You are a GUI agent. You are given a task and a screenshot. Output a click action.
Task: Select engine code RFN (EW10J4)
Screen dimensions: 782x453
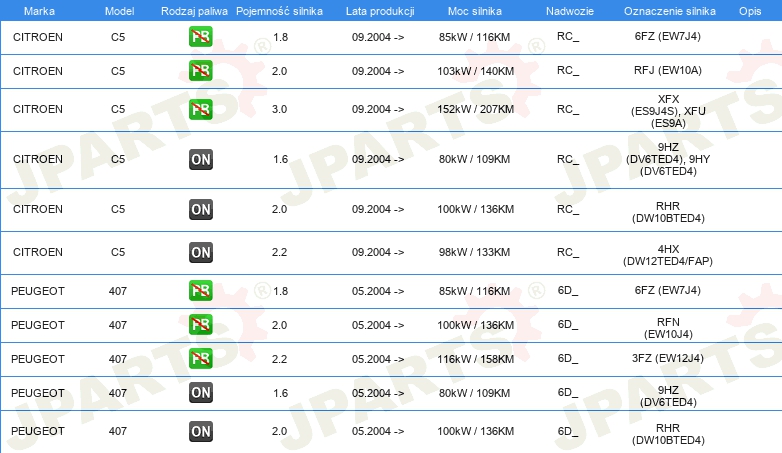point(668,328)
